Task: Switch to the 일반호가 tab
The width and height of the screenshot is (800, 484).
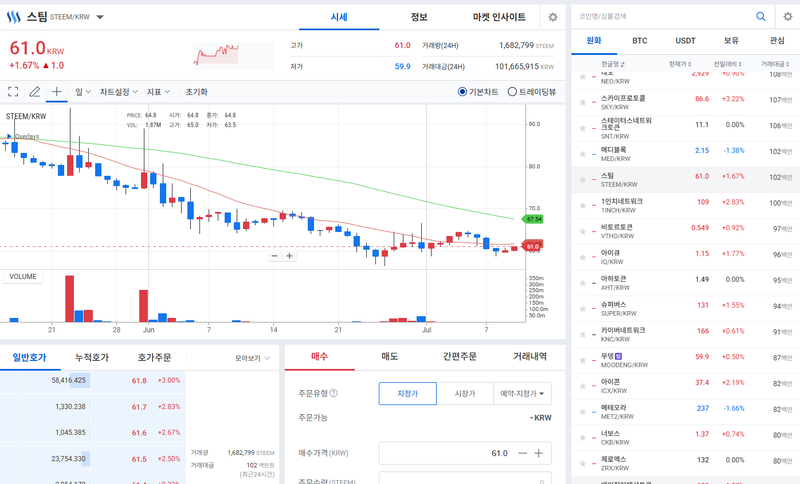Action: [30, 358]
